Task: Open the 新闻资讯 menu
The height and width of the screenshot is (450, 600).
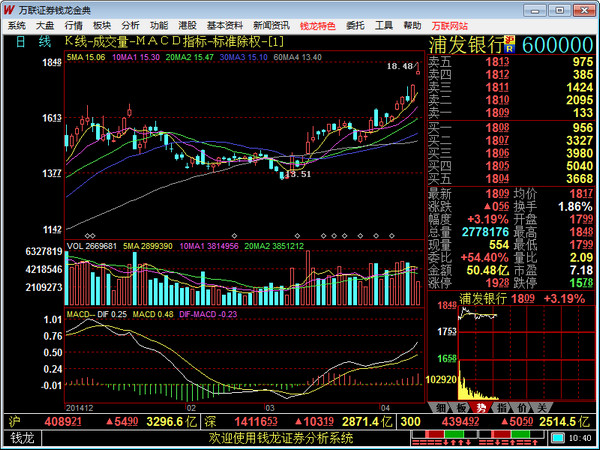Action: click(271, 26)
